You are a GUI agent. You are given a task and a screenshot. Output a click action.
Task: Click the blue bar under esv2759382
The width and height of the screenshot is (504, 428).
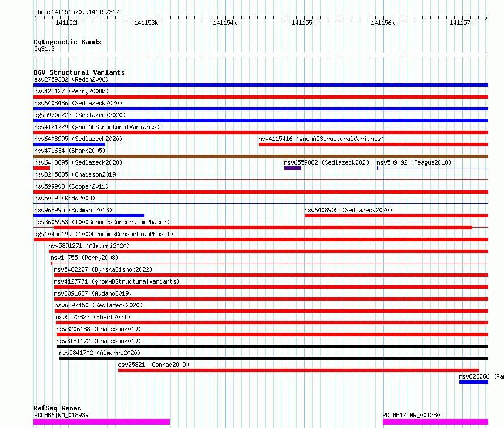[x=260, y=85]
